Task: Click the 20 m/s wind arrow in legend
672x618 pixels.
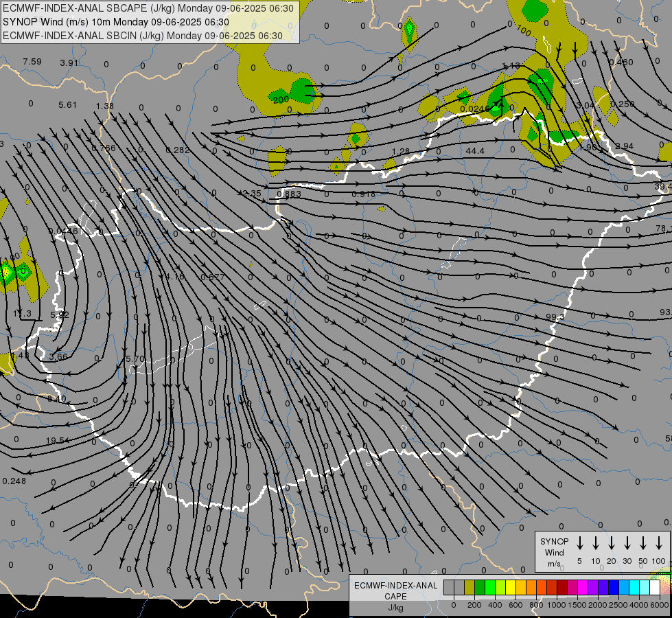Action: click(612, 543)
